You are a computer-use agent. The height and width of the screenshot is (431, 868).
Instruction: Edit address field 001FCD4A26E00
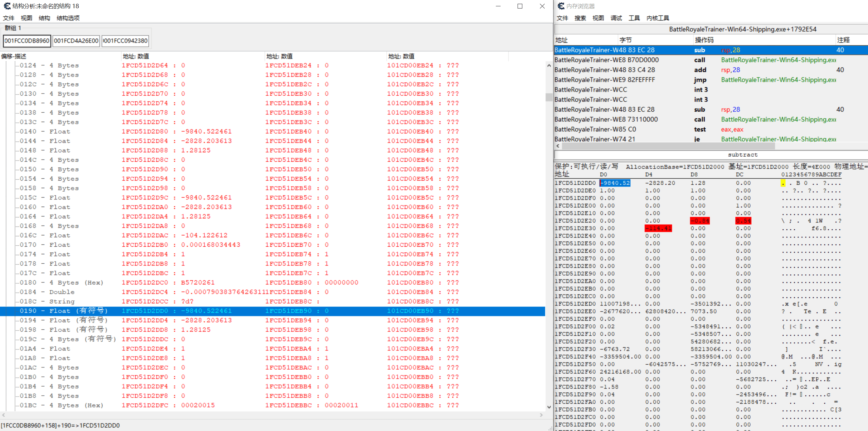(x=76, y=41)
